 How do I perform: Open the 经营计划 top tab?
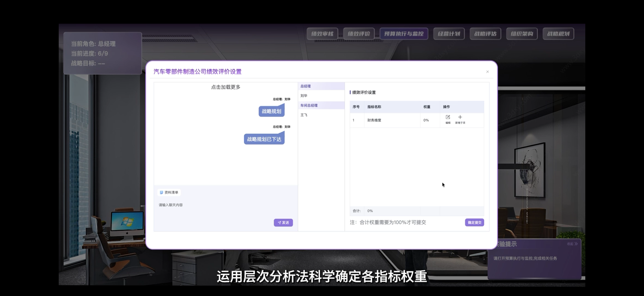point(449,34)
